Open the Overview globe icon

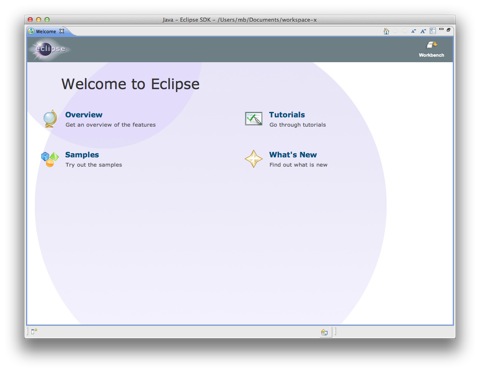[50, 119]
